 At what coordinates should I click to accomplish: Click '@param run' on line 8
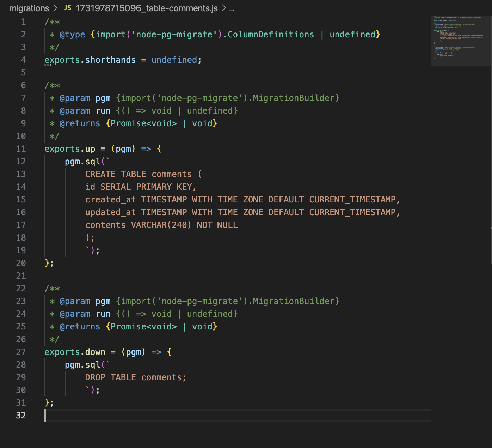tap(85, 111)
